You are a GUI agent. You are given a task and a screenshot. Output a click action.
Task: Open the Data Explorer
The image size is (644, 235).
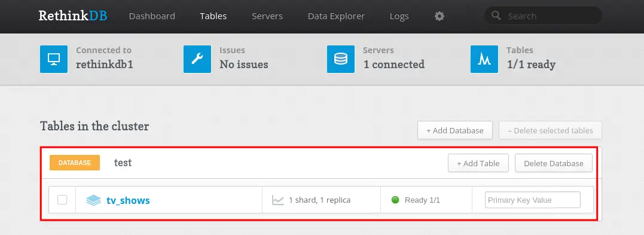pos(337,16)
